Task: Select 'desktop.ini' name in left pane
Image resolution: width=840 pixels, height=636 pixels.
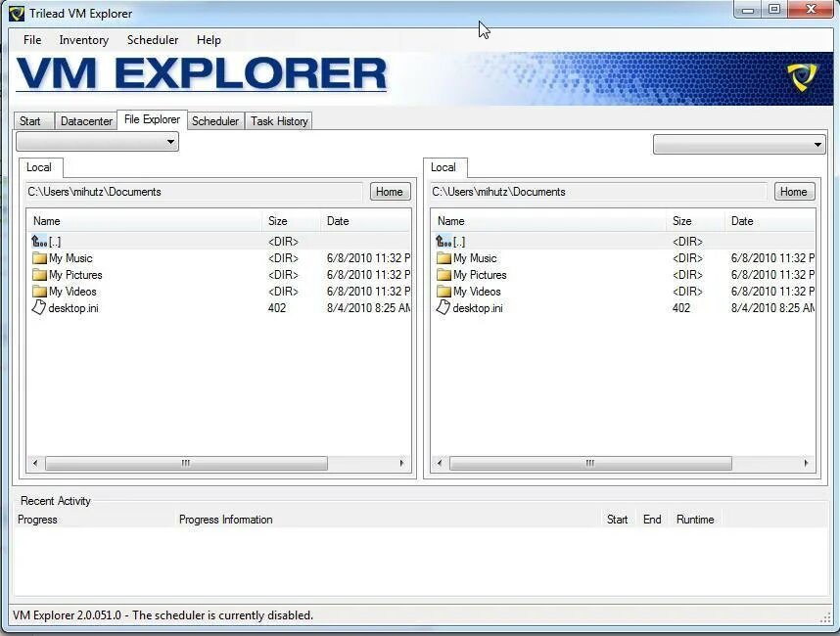Action: [x=73, y=308]
